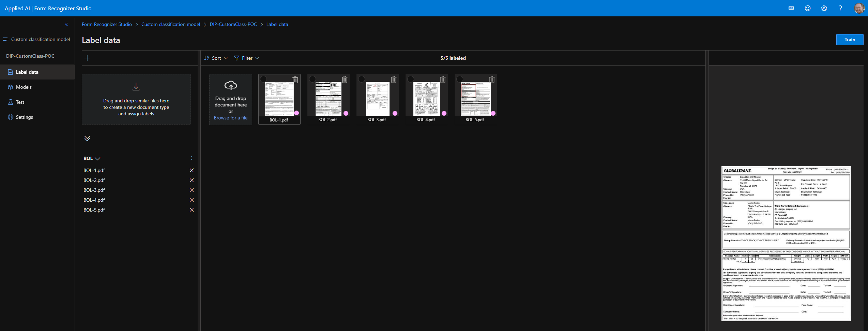Delete BOL-5.pdf using its trash icon
868x331 pixels.
pyautogui.click(x=492, y=79)
